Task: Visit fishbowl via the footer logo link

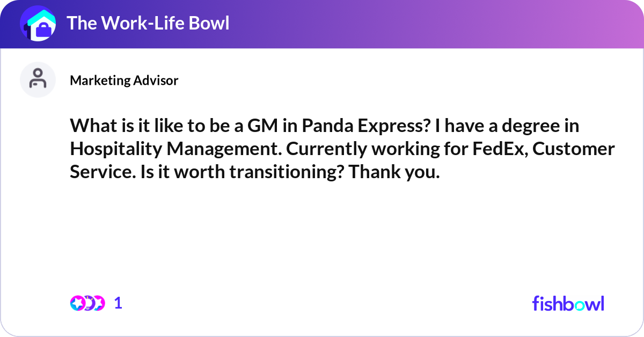Action: tap(568, 303)
